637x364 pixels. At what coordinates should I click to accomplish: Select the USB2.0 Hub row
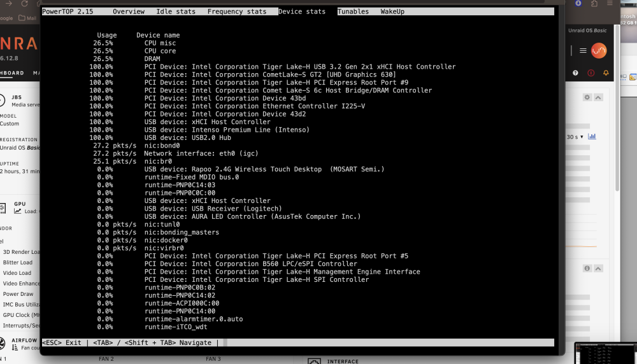coord(160,137)
